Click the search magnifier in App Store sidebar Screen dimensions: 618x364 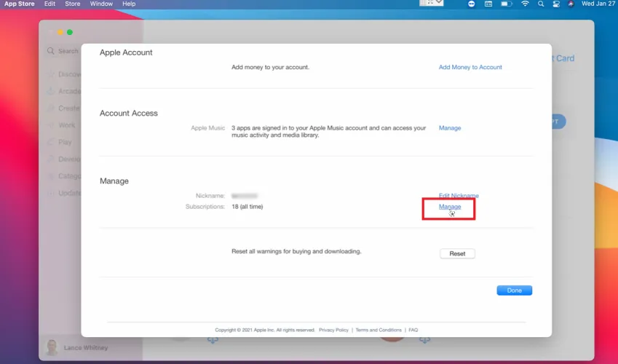[x=50, y=51]
